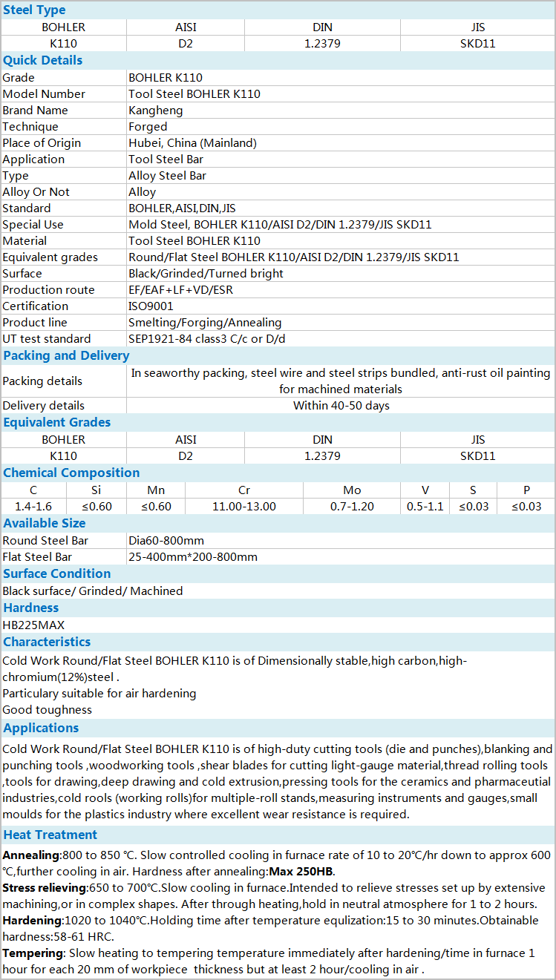556x980 pixels.
Task: Select the 'Applications' section heading
Action: click(x=41, y=728)
